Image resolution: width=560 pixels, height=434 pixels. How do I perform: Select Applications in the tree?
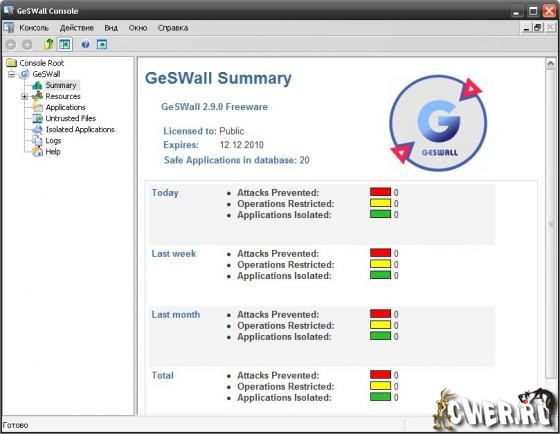(65, 107)
